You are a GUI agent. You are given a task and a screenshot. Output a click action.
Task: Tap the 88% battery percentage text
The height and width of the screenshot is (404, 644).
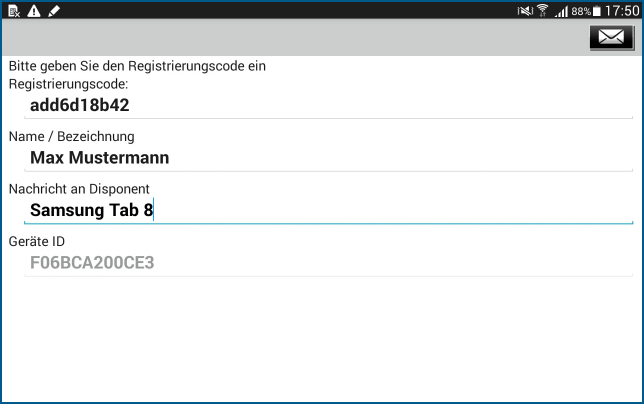click(580, 11)
